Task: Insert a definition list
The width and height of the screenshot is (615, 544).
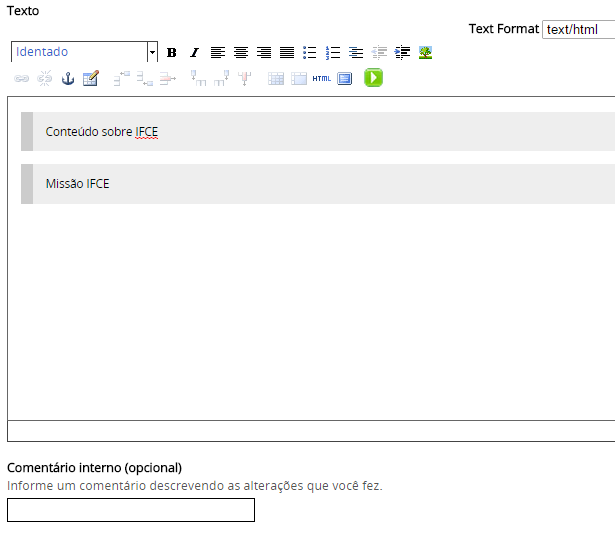Action: click(356, 52)
